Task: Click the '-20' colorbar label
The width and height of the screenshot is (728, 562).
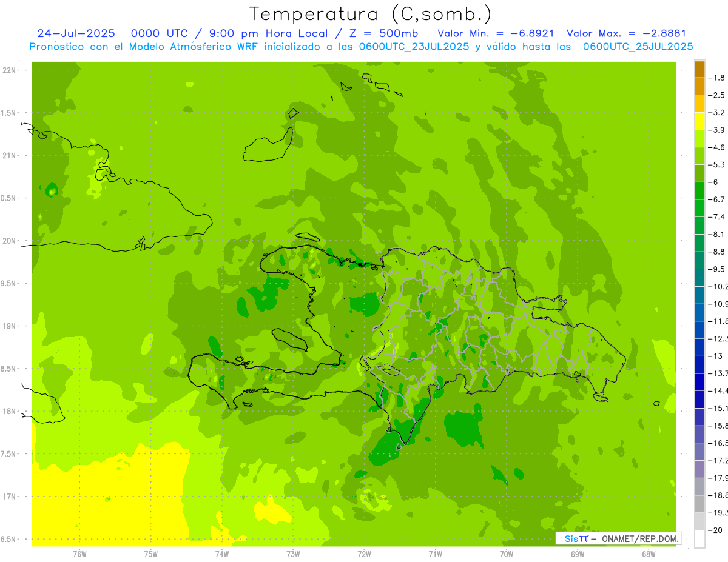Action: click(x=715, y=530)
